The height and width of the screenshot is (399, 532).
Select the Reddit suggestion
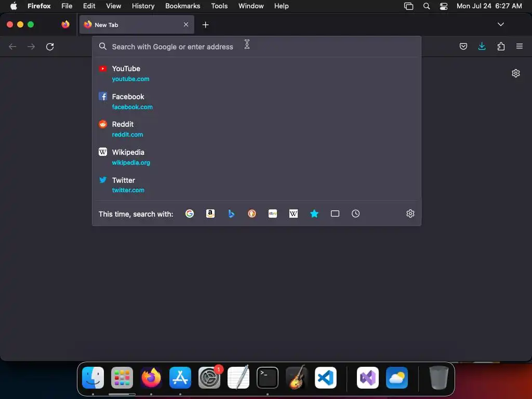(x=257, y=129)
